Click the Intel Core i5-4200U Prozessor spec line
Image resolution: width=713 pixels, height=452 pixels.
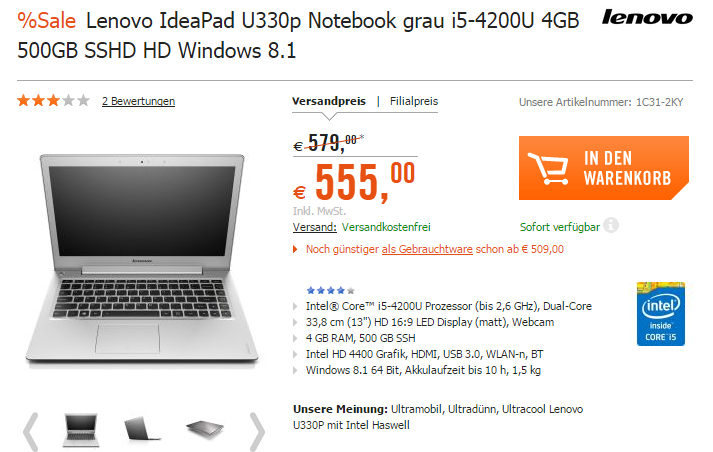coord(448,306)
